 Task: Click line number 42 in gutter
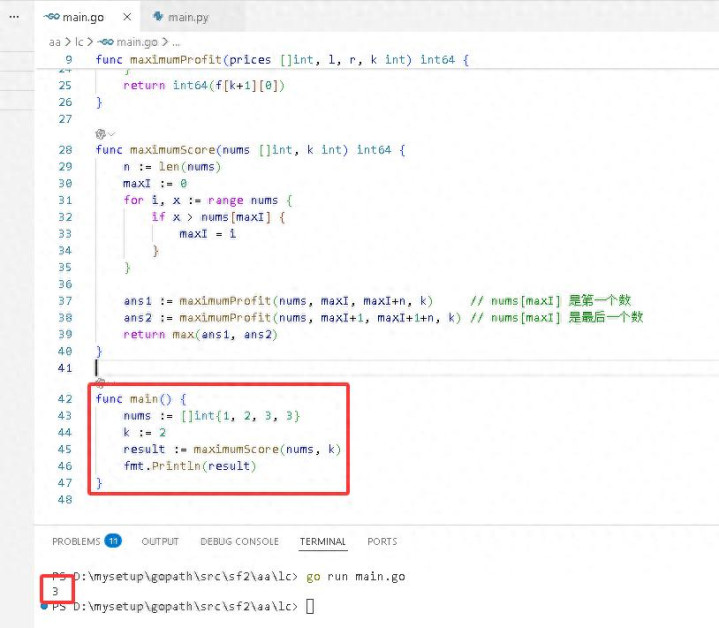point(65,399)
